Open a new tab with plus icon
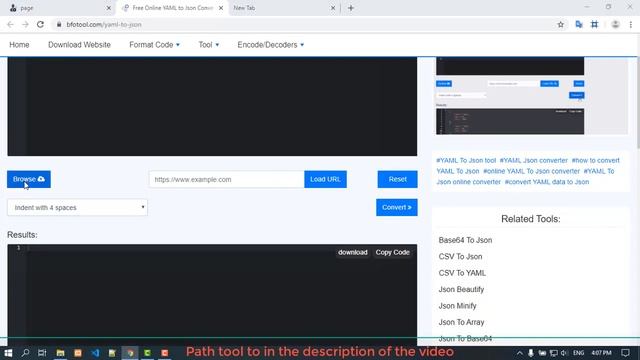Viewport: 640px width, 360px height. coord(351,8)
